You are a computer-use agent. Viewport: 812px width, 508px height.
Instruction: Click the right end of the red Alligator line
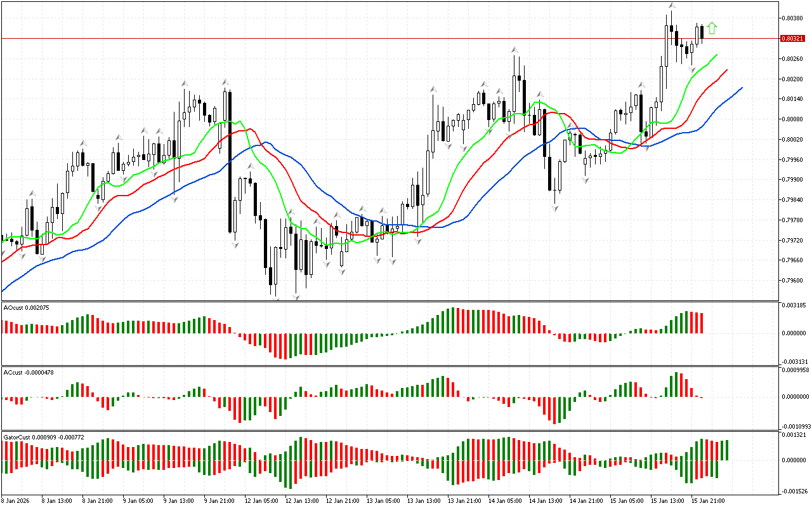(x=726, y=70)
